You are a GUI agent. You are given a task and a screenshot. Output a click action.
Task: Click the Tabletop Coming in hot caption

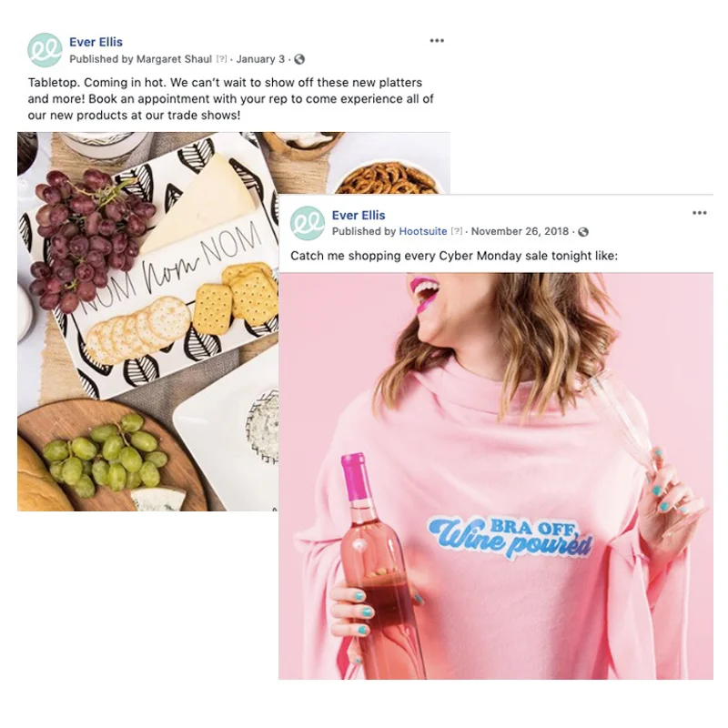231,99
